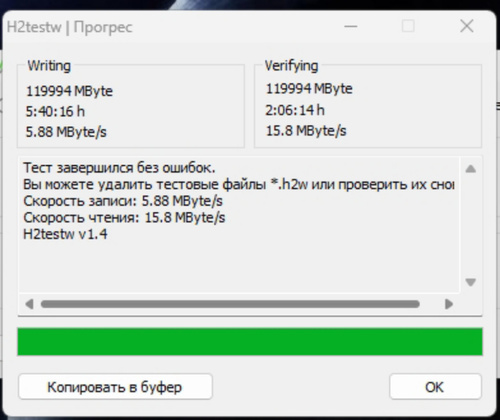Image resolution: width=500 pixels, height=420 pixels.
Task: Click the H2testw | Прогрес title bar text
Action: pos(70,27)
